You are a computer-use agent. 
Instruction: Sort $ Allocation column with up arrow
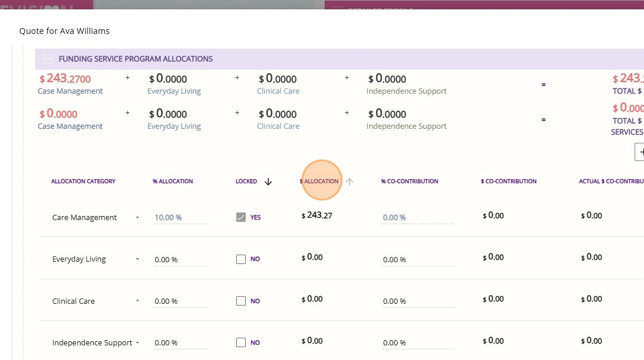pos(350,181)
